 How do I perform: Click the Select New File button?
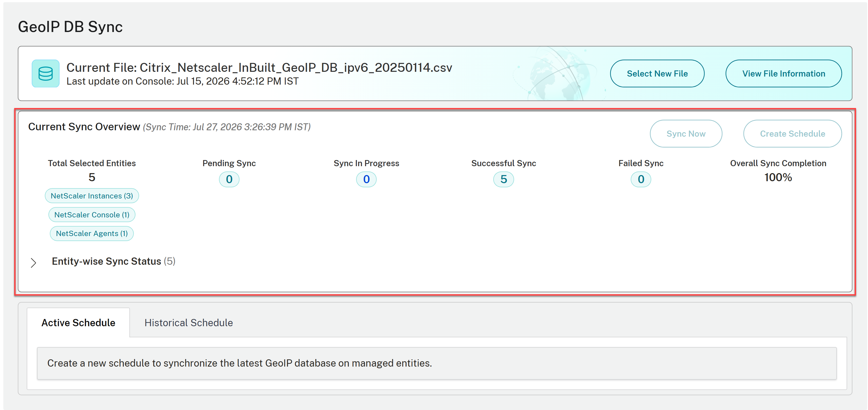(657, 73)
